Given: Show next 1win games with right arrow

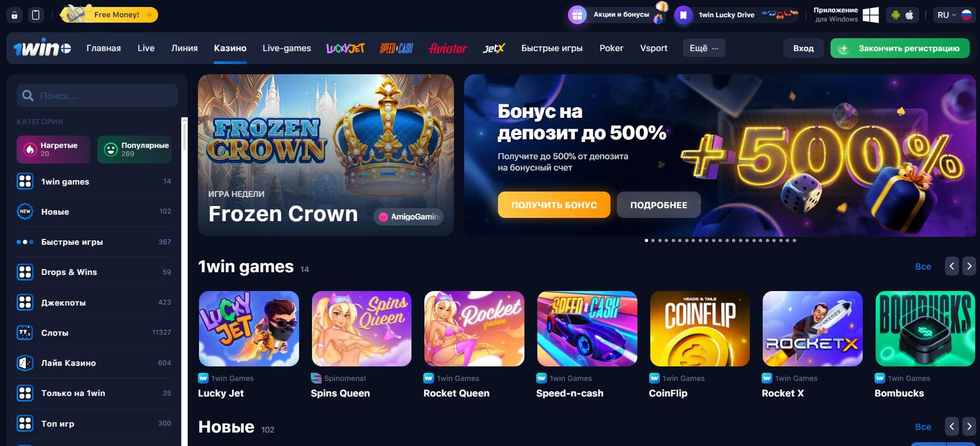Looking at the screenshot, I should click(x=969, y=266).
